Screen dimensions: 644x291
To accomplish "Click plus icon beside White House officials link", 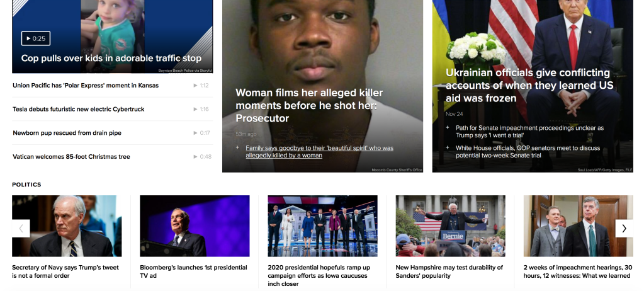I will 448,148.
